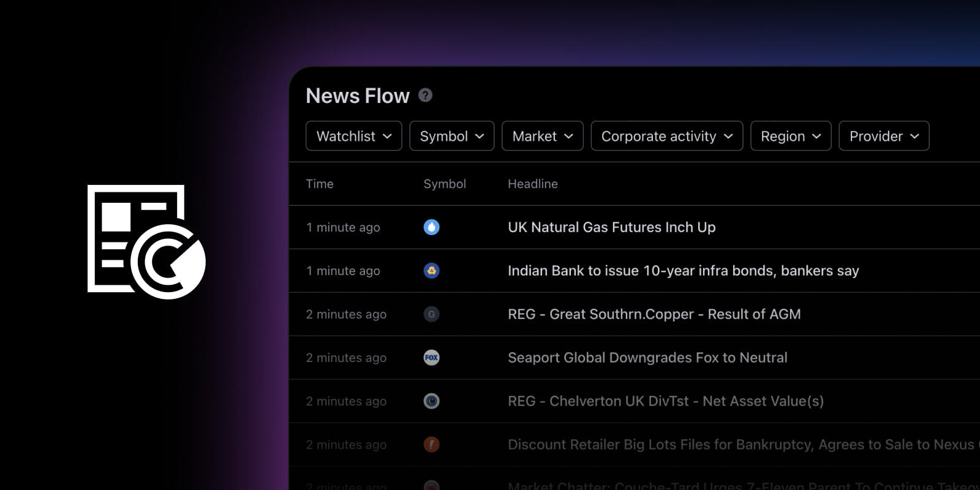
Task: Click the Time column header
Action: point(320,184)
